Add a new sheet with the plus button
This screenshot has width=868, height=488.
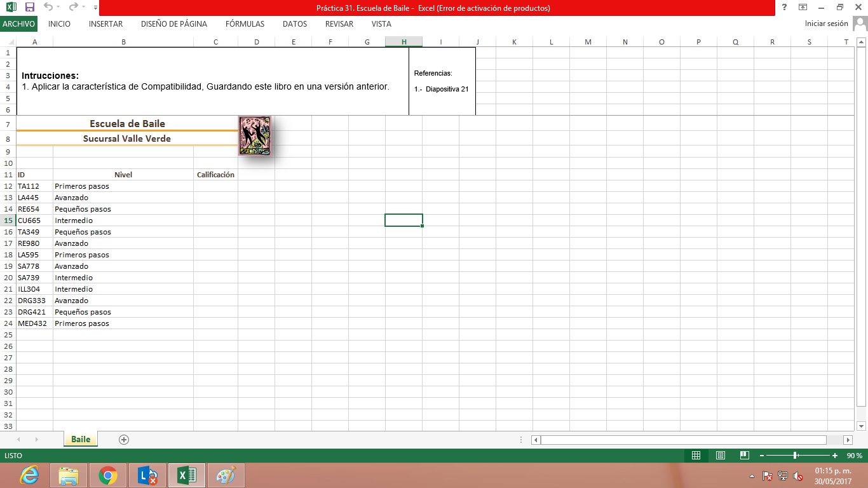click(124, 440)
